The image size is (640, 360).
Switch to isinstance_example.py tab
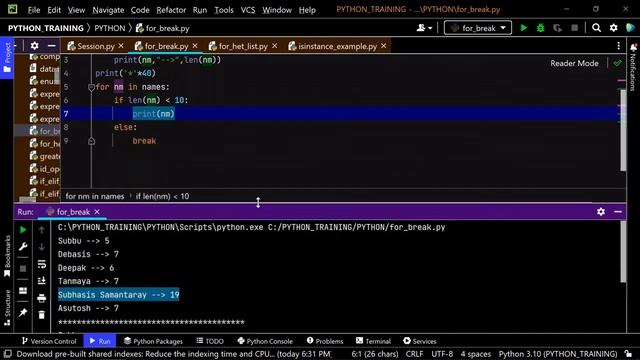tap(337, 46)
